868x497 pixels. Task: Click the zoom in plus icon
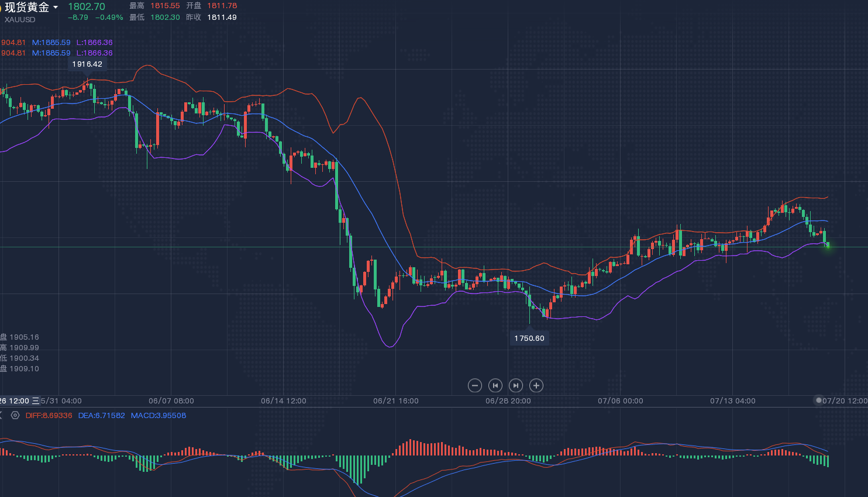536,385
